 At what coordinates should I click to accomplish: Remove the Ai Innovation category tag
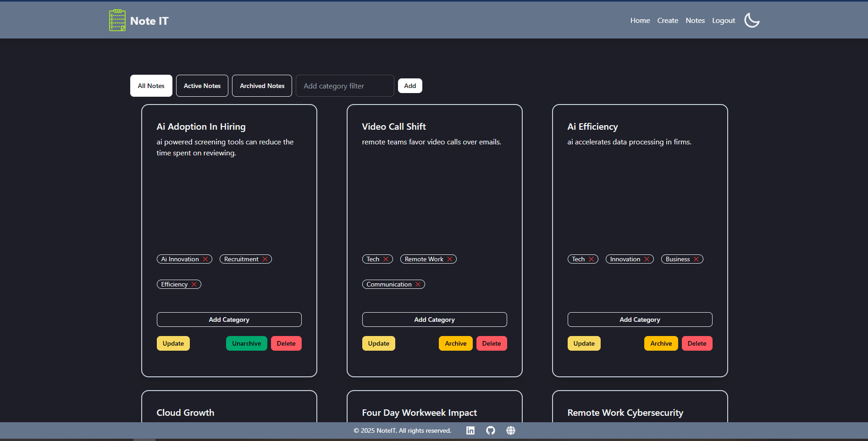tap(205, 259)
